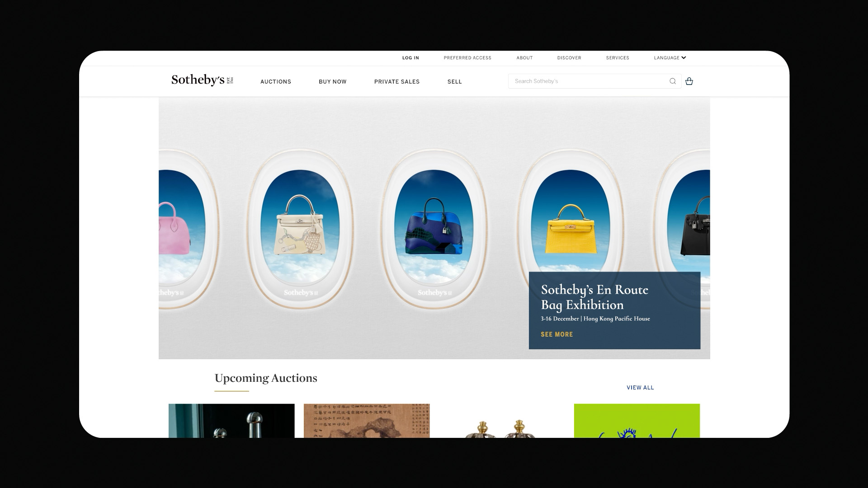Screen dimensions: 868x488
Task: Click the search magnifier icon
Action: [x=673, y=81]
